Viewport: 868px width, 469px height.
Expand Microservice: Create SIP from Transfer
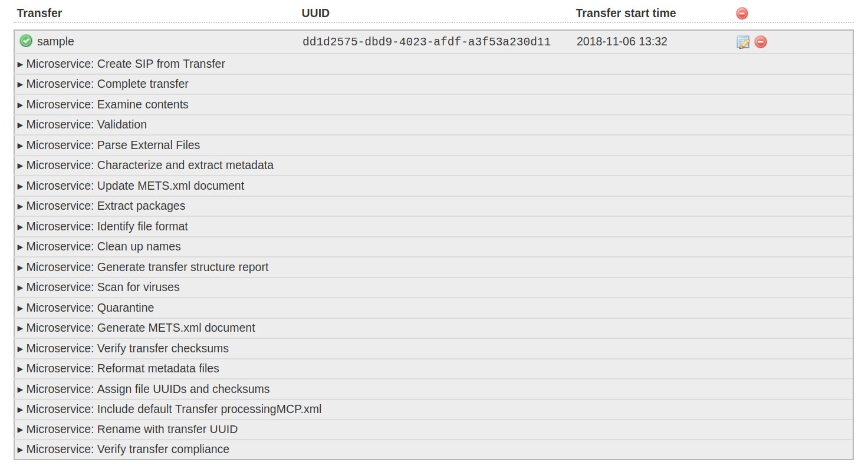[125, 64]
